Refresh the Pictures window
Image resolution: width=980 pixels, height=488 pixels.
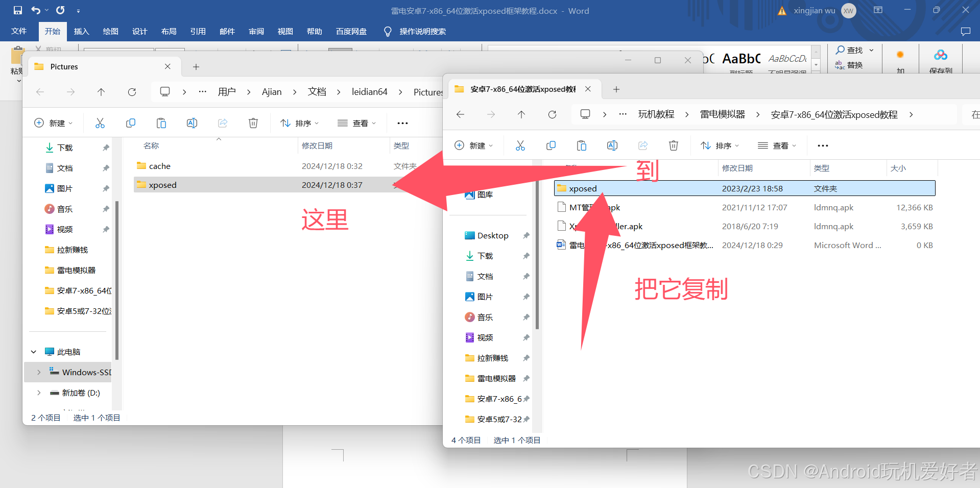[132, 92]
